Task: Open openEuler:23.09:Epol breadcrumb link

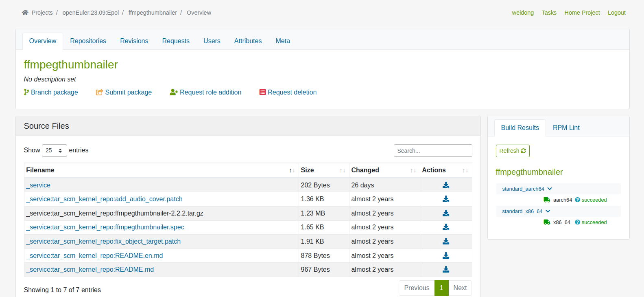Action: tap(91, 13)
